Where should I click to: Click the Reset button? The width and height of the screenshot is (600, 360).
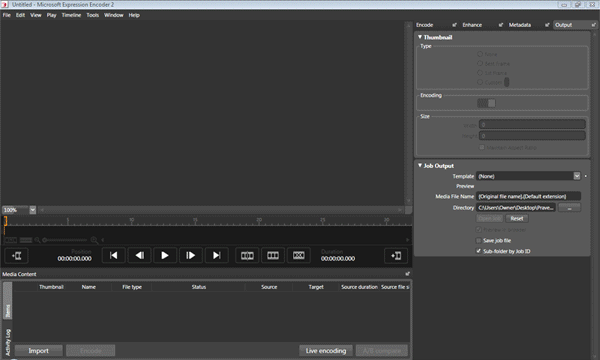pyautogui.click(x=517, y=218)
